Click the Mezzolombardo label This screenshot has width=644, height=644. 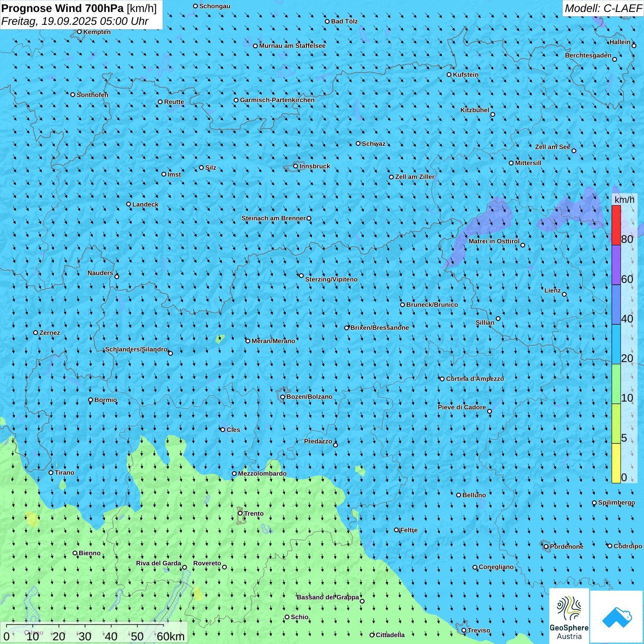(262, 473)
